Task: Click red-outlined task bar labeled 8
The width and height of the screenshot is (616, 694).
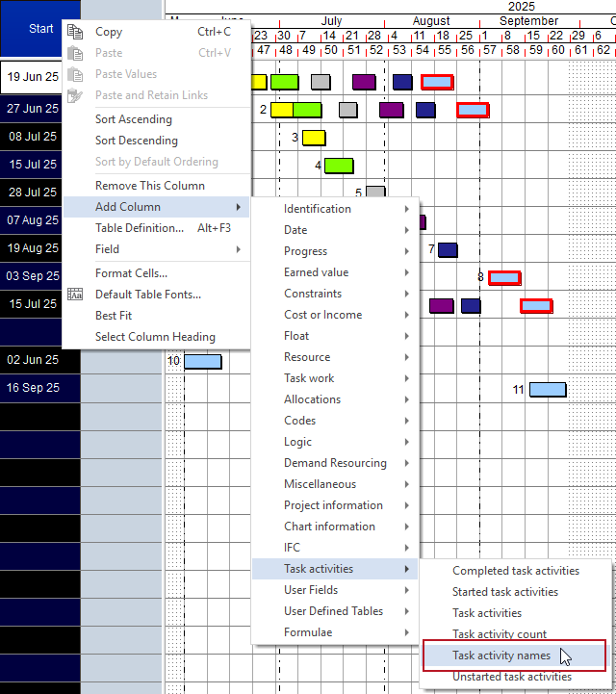Action: (504, 278)
